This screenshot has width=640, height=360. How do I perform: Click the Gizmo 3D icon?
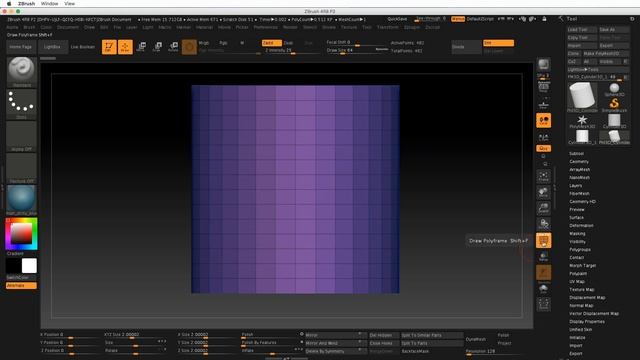tap(189, 47)
